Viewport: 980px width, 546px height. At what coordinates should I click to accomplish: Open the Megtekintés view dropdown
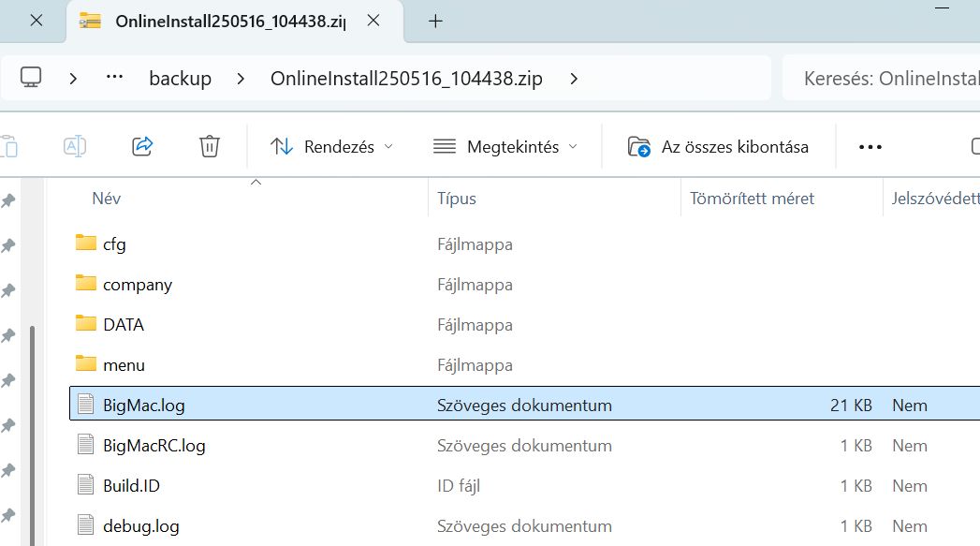coord(505,146)
